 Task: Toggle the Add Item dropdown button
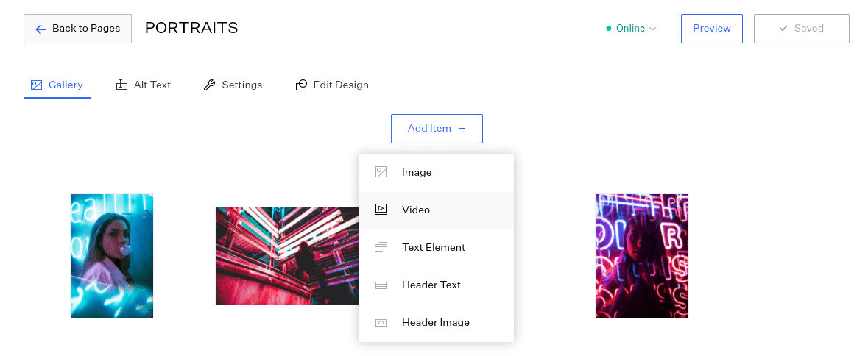coord(437,128)
